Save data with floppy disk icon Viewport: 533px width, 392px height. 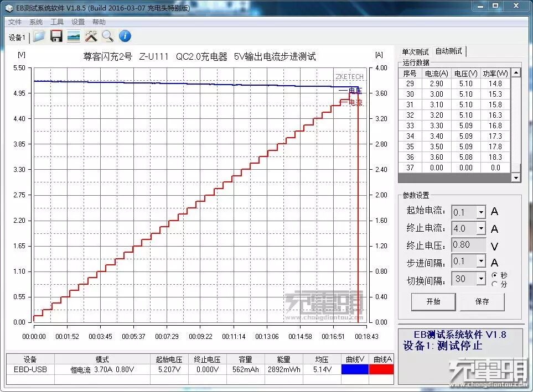56,36
